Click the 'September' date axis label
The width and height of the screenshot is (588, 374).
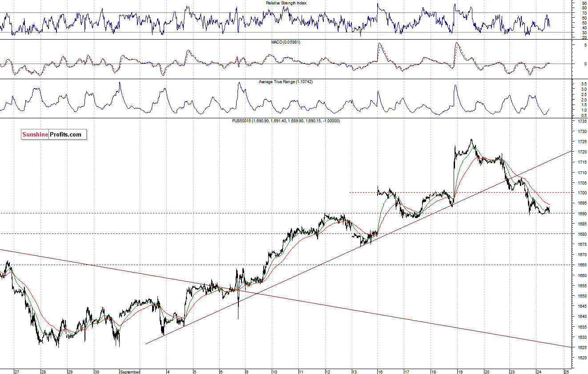pos(131,371)
